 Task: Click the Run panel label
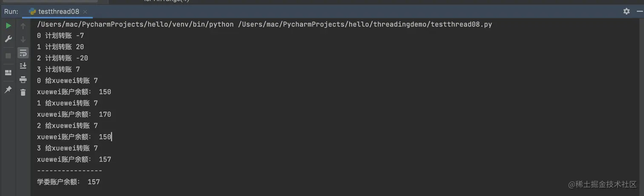(x=11, y=11)
